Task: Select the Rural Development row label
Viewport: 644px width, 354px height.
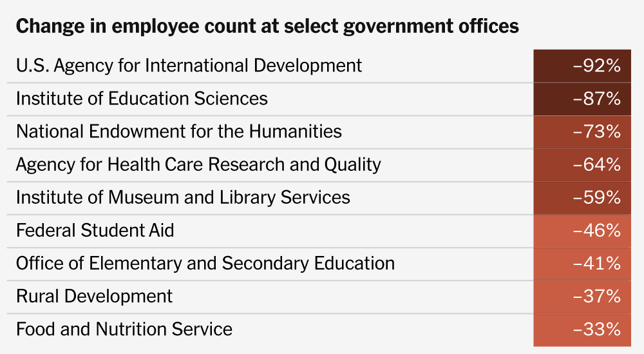Action: click(94, 296)
